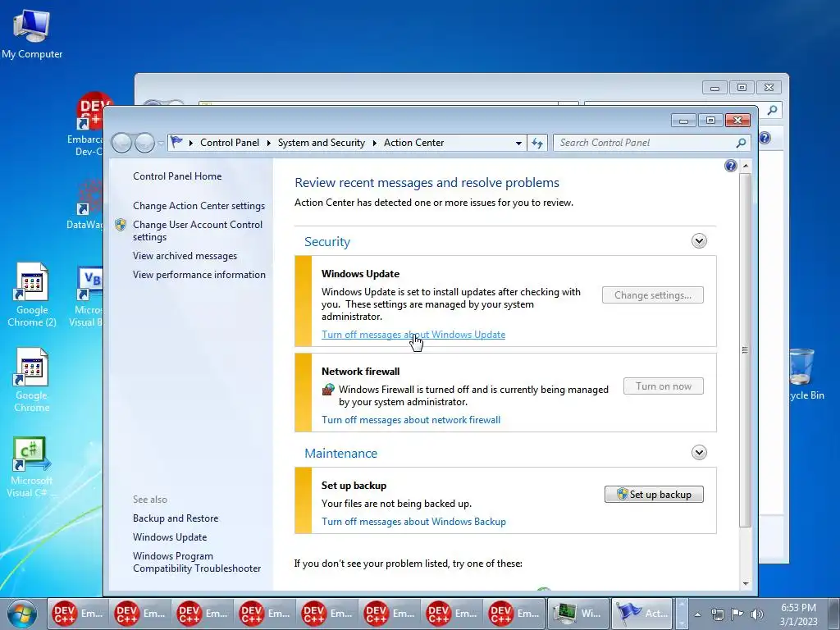Click the forward navigation button
Screen dimensions: 840x630
click(x=144, y=143)
